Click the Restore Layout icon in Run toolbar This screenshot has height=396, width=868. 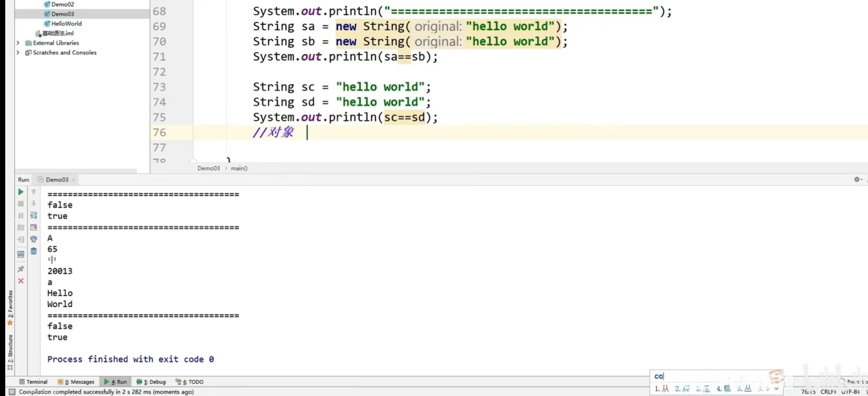pos(21,254)
